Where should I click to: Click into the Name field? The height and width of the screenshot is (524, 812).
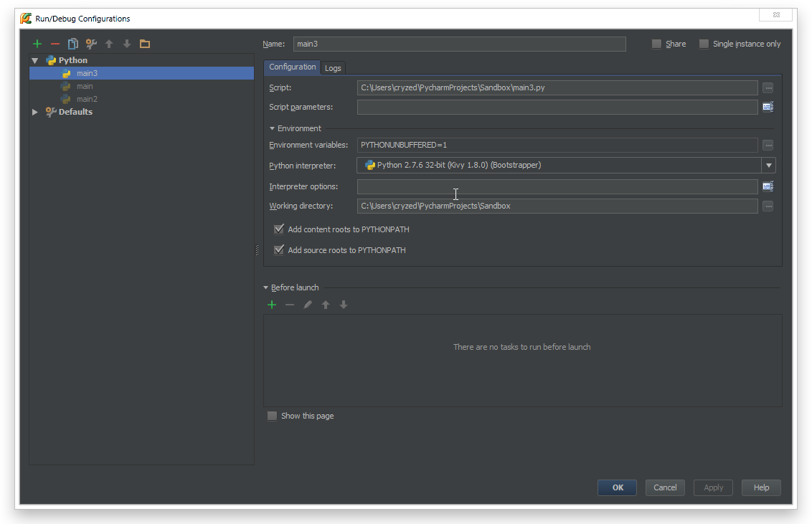(x=459, y=44)
